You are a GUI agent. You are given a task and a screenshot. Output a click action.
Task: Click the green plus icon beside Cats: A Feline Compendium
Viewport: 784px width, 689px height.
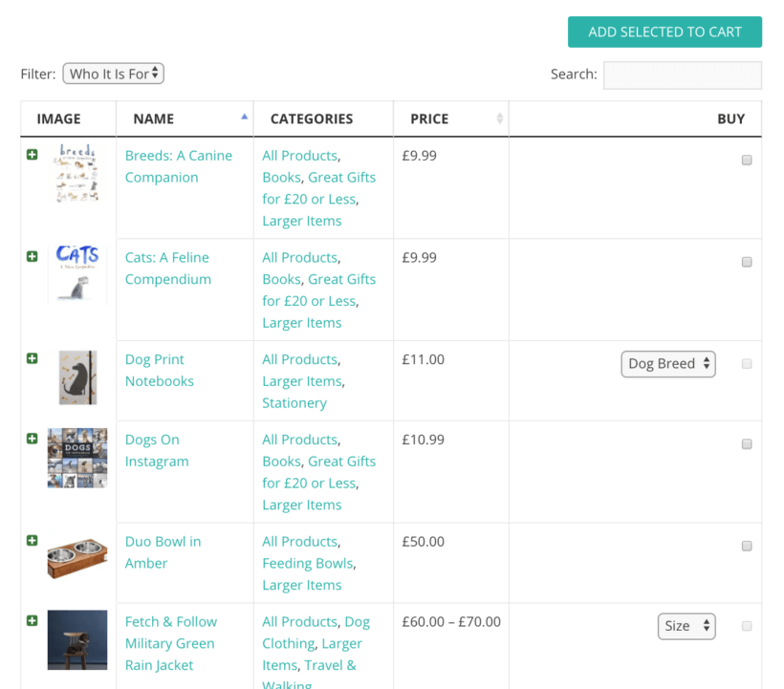click(32, 256)
